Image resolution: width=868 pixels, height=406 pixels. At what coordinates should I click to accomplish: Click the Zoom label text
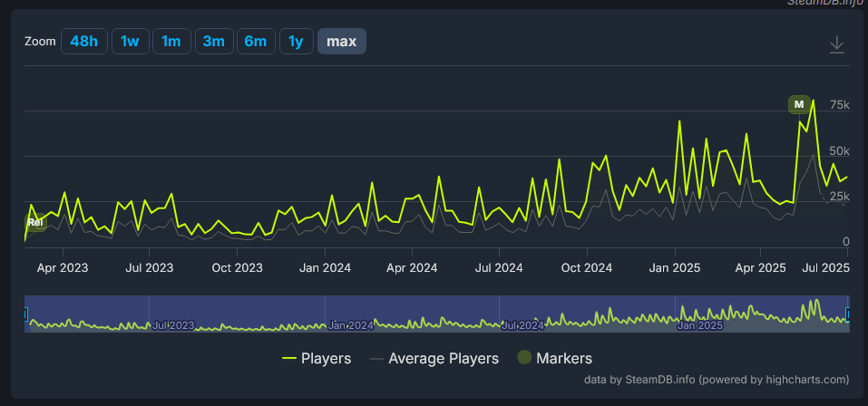[x=41, y=42]
